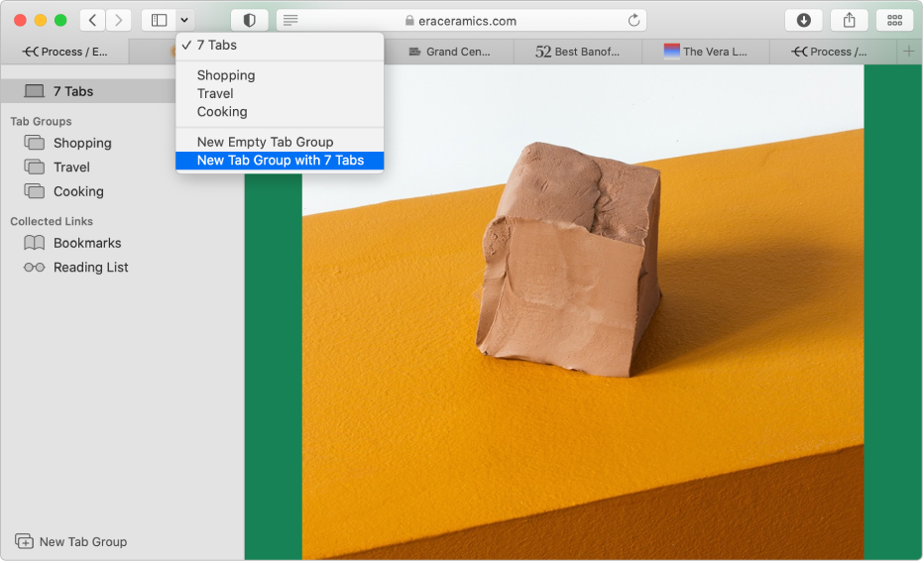The width and height of the screenshot is (924, 563).
Task: Go forward with the forward arrow button
Action: [x=118, y=21]
